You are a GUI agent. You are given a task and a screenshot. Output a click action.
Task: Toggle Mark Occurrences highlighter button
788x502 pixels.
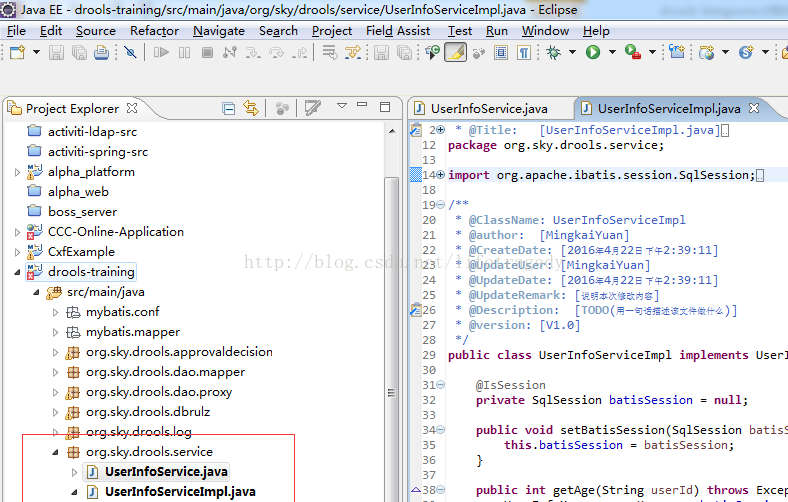[456, 52]
